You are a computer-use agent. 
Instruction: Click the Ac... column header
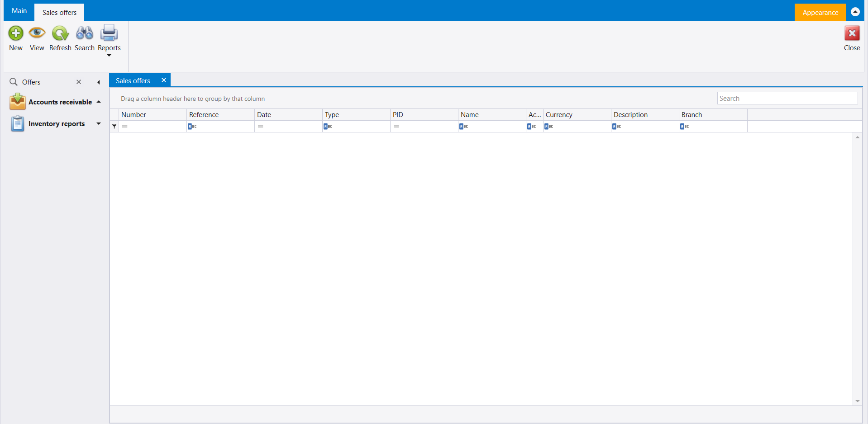535,115
